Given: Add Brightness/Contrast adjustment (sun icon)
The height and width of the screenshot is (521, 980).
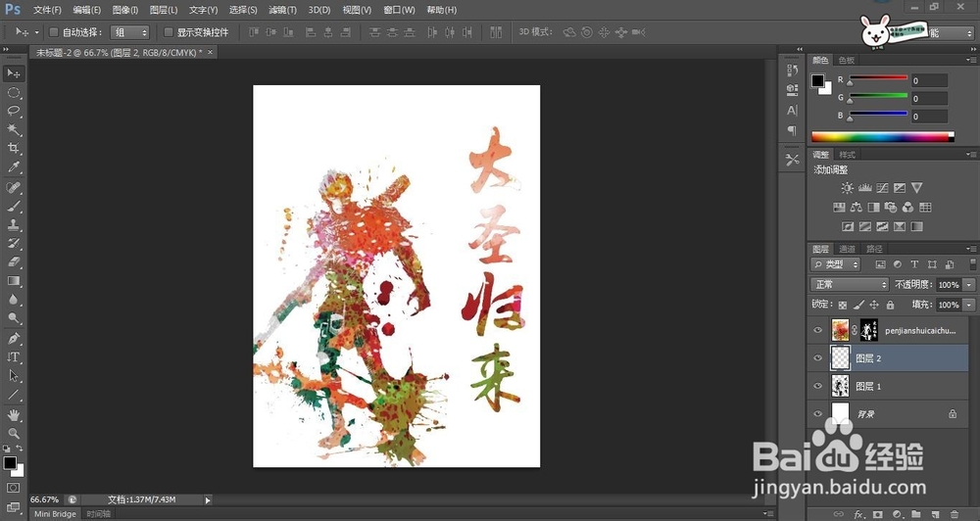Looking at the screenshot, I should tap(847, 188).
